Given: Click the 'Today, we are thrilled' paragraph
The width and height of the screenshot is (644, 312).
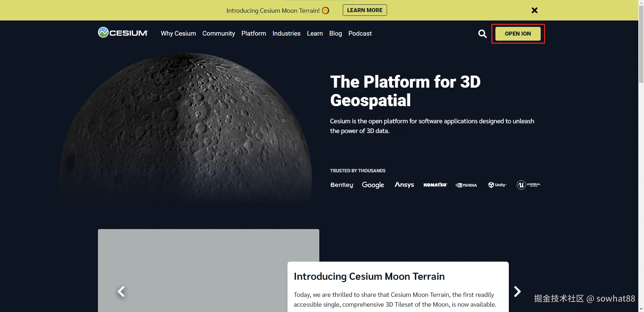Looking at the screenshot, I should 395,300.
